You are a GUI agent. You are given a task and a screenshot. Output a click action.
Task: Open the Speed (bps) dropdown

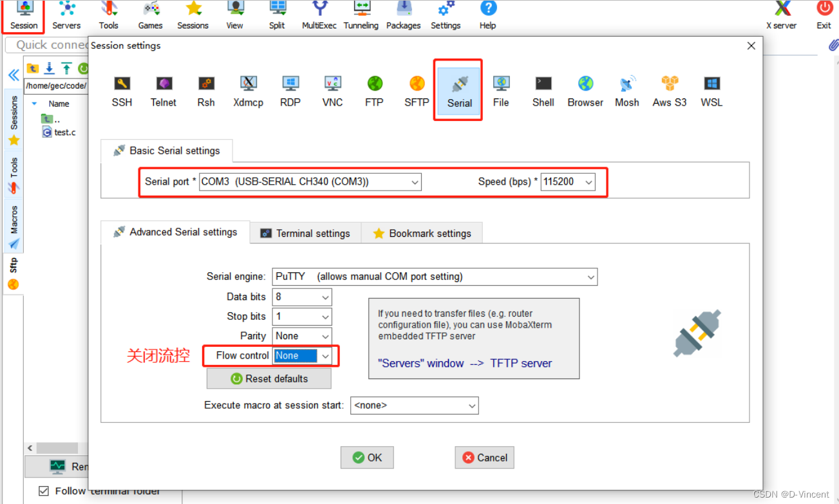coord(568,182)
